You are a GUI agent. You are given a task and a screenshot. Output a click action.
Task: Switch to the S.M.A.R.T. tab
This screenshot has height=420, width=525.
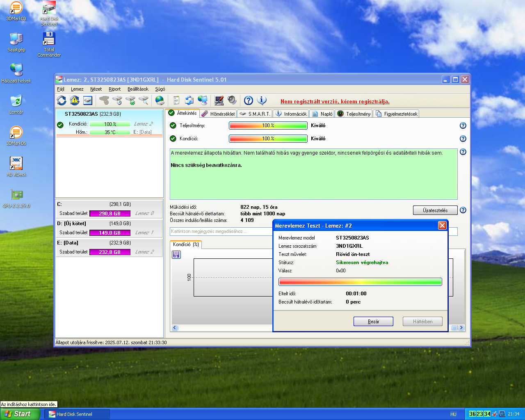(x=255, y=114)
